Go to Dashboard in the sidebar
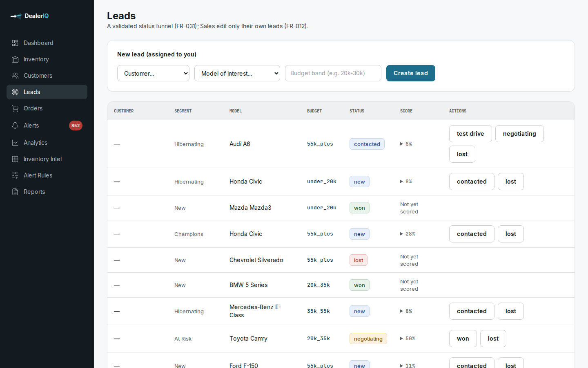Screen dimensions: 588x368 coord(47,43)
